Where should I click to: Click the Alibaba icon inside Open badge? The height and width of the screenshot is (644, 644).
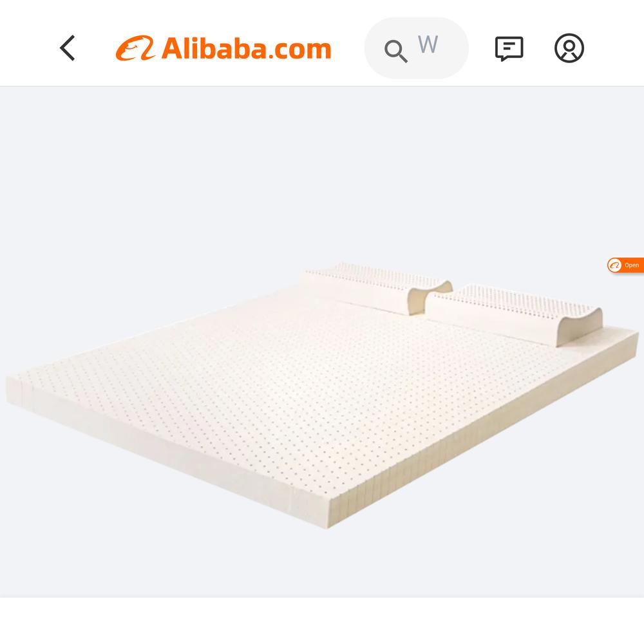[614, 265]
